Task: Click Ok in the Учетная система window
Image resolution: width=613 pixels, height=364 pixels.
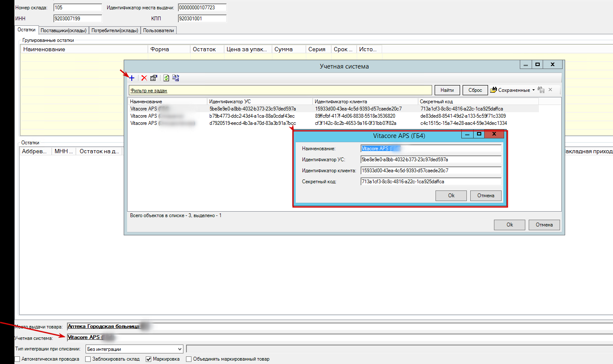Action: (x=510, y=225)
